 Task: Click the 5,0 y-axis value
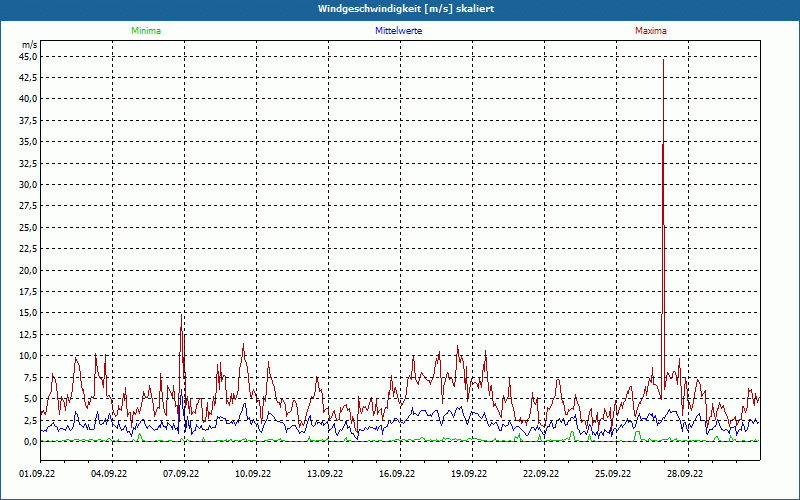(31, 398)
